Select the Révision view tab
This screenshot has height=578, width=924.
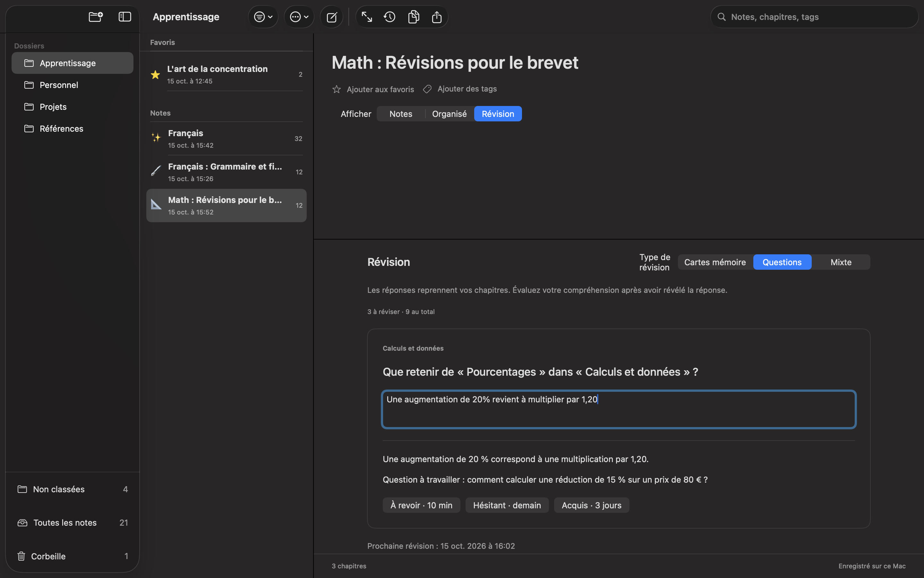(x=498, y=114)
